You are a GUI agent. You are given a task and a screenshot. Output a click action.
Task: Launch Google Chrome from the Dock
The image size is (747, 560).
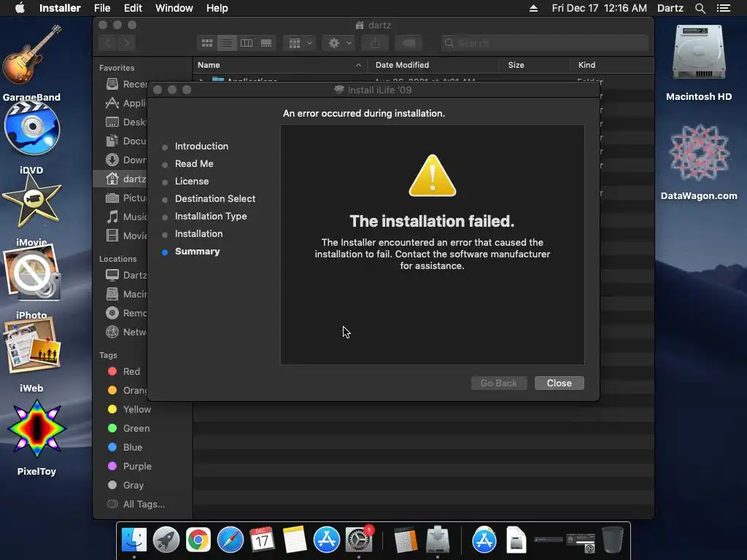pyautogui.click(x=198, y=540)
